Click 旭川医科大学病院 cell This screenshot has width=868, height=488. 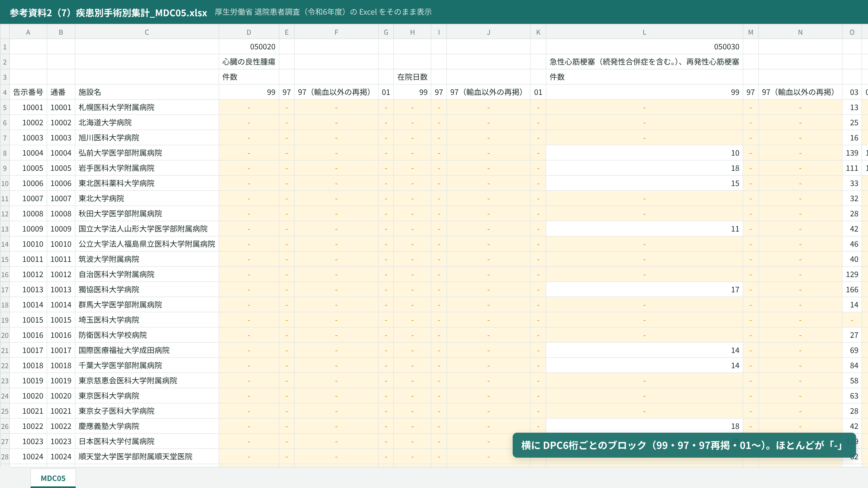[x=146, y=137]
